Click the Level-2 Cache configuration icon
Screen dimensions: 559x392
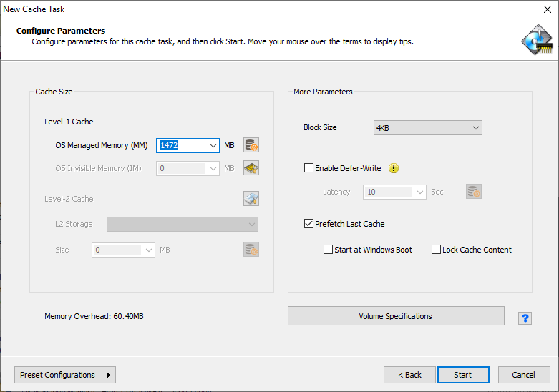[251, 199]
